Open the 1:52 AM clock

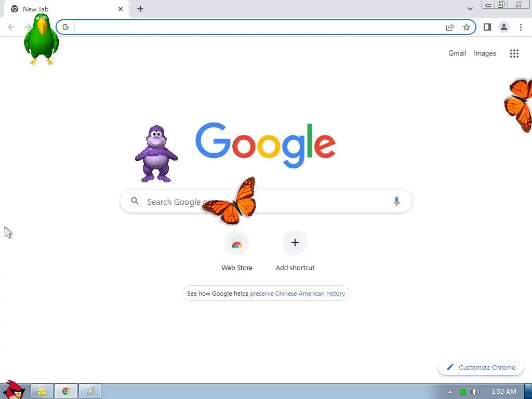click(503, 392)
